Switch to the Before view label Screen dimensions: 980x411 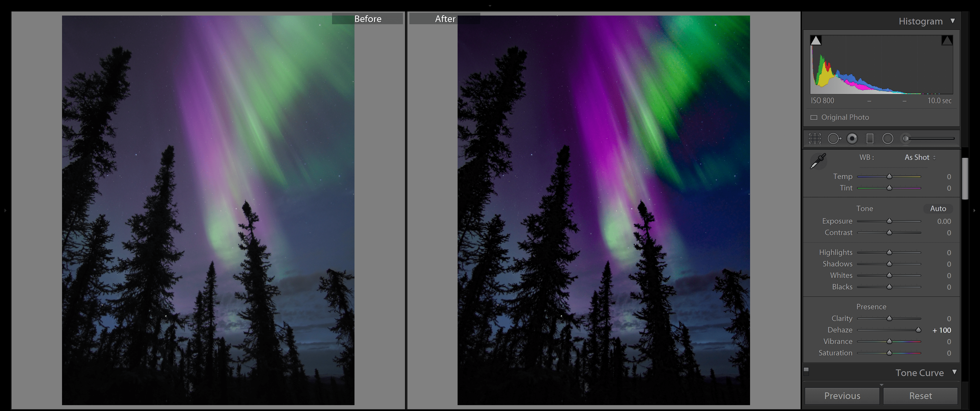pos(368,18)
